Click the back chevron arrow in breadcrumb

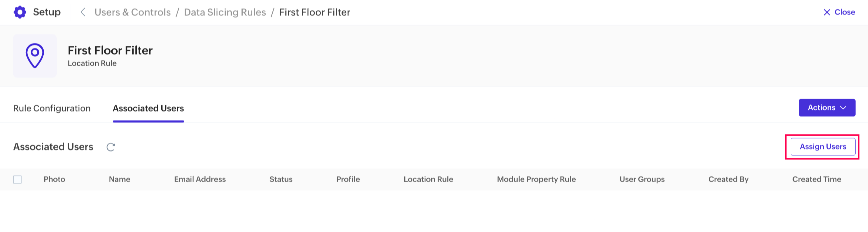tap(83, 12)
